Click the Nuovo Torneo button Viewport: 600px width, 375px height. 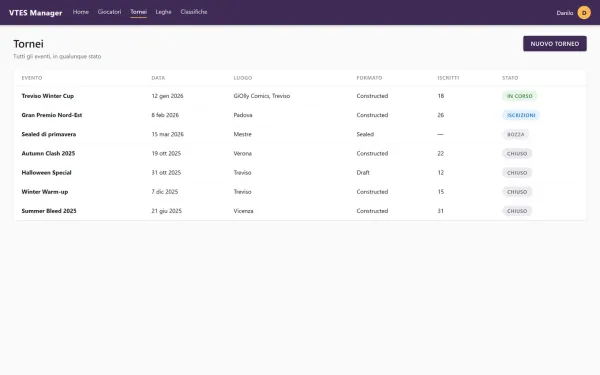[555, 44]
